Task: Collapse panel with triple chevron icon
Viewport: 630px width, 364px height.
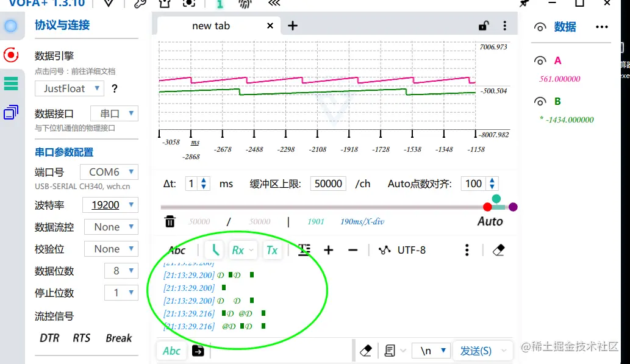Action: point(274,3)
